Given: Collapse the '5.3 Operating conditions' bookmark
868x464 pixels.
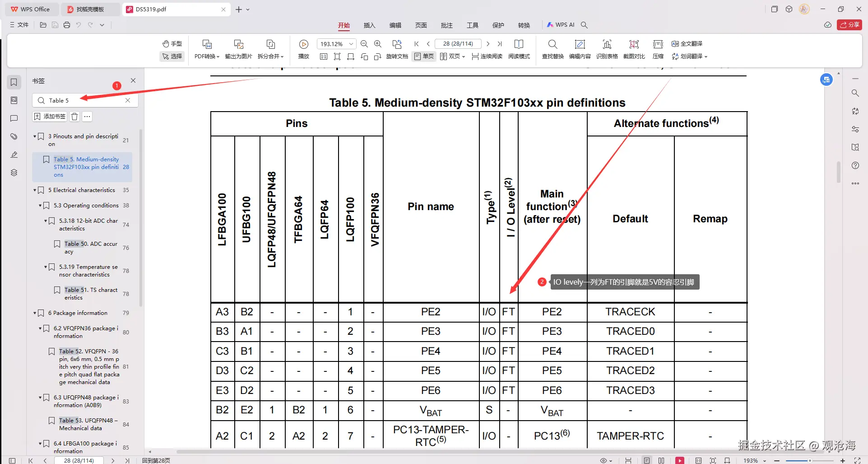Looking at the screenshot, I should coord(40,206).
